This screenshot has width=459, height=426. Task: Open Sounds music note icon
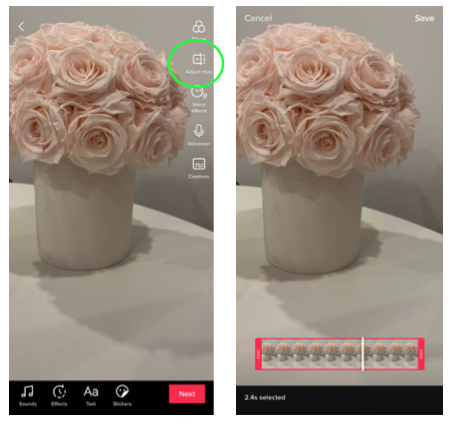27,396
